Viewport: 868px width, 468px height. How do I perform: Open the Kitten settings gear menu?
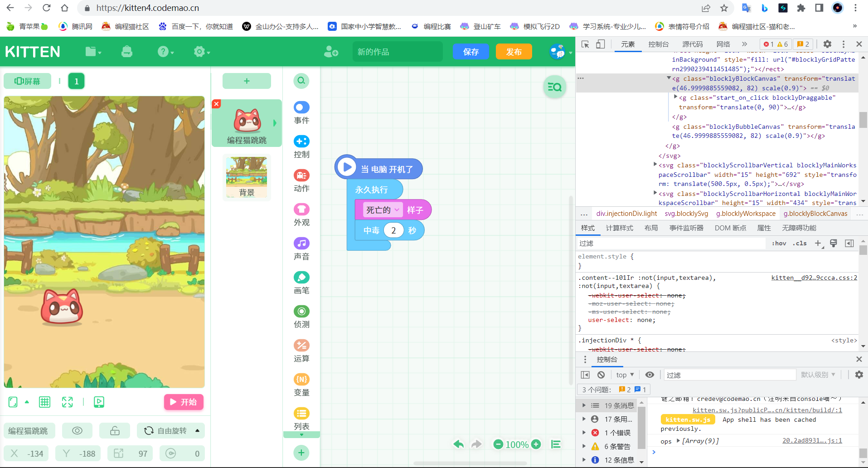tap(202, 52)
